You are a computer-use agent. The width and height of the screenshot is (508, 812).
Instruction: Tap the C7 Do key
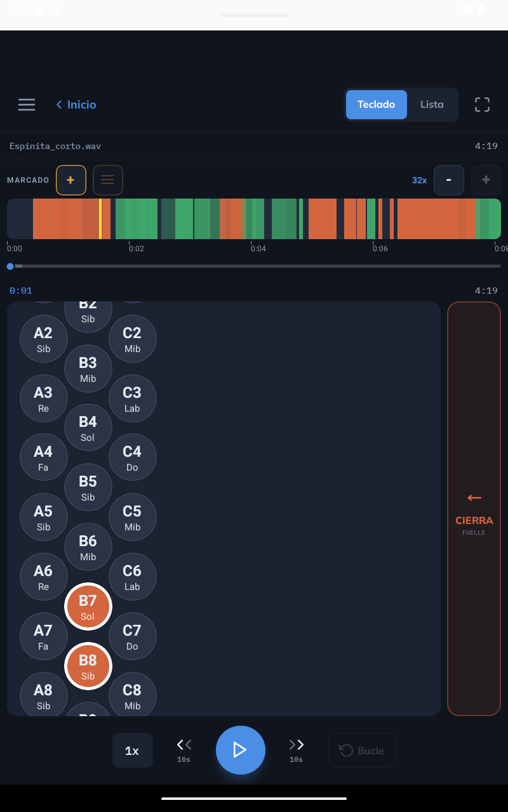(x=133, y=636)
